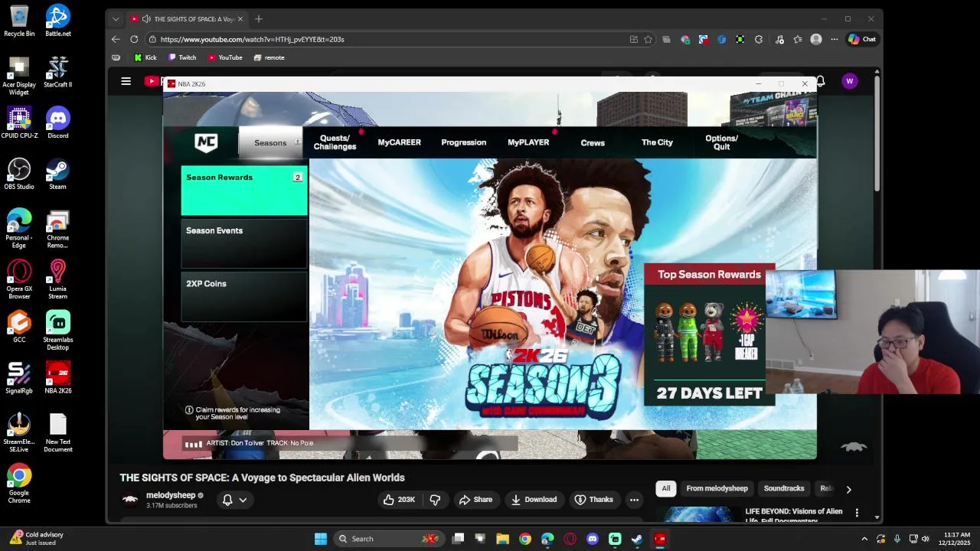The width and height of the screenshot is (980, 551).
Task: Open Copilot Chat in the browser toolbar
Action: [x=862, y=39]
